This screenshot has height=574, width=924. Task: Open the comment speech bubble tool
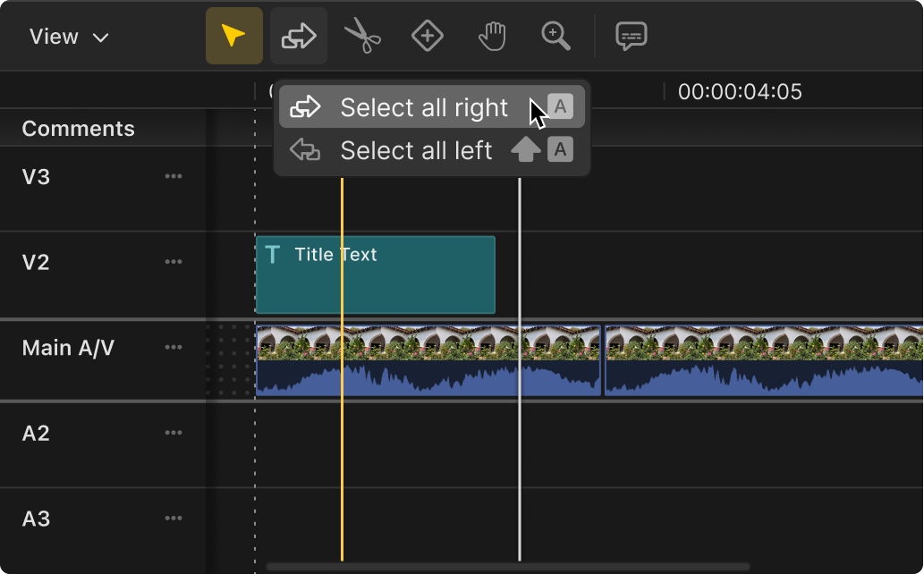632,36
